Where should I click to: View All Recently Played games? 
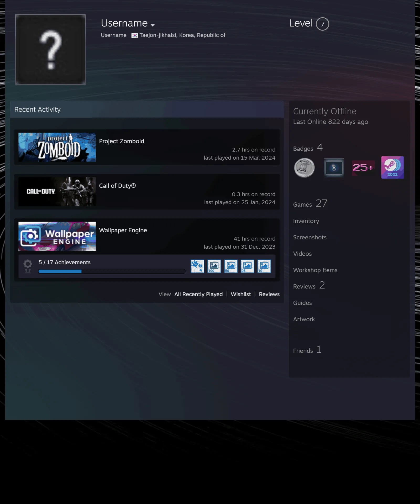[x=198, y=294]
